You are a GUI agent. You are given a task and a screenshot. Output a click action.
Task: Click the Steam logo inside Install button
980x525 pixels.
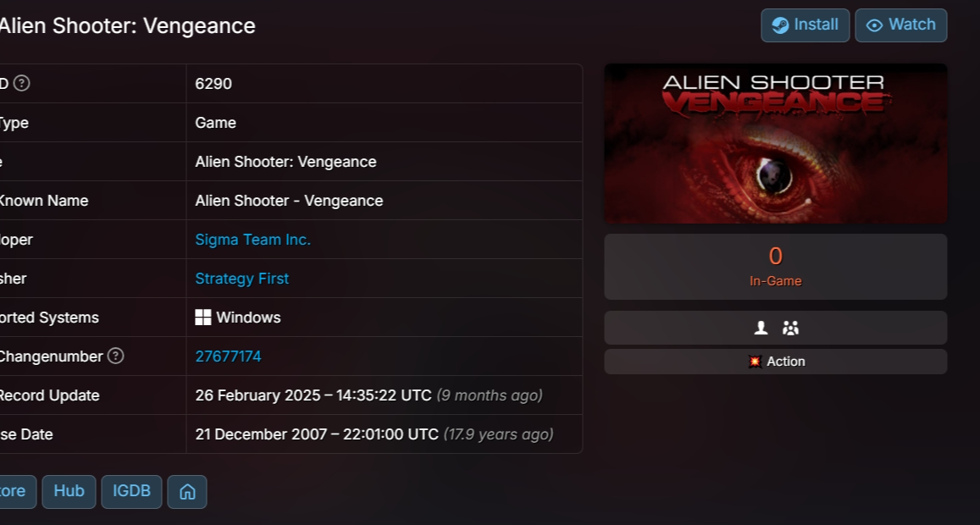[x=780, y=25]
